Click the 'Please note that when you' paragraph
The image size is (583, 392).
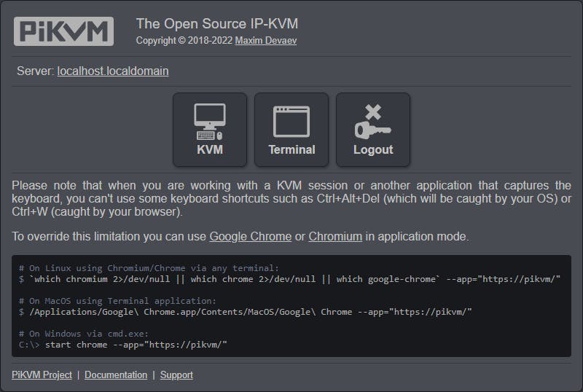click(291, 199)
